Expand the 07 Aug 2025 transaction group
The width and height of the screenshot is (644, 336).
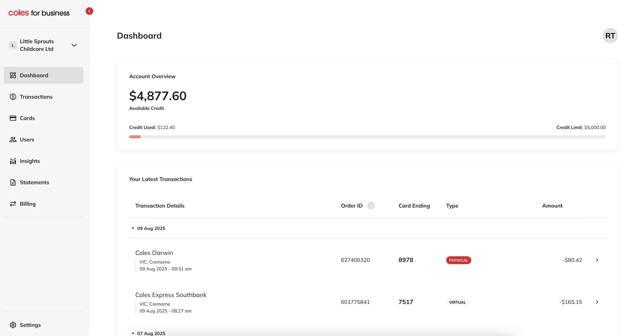coord(133,333)
